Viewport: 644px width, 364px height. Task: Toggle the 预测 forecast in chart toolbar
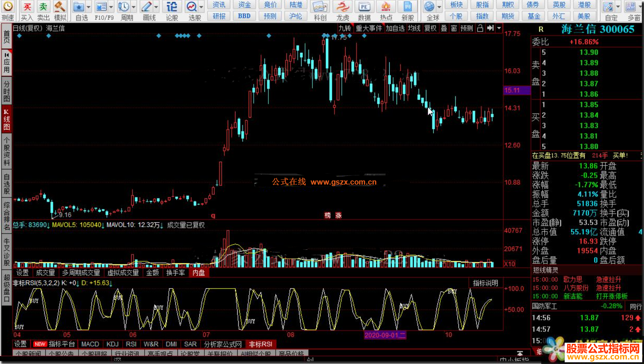[x=467, y=28]
